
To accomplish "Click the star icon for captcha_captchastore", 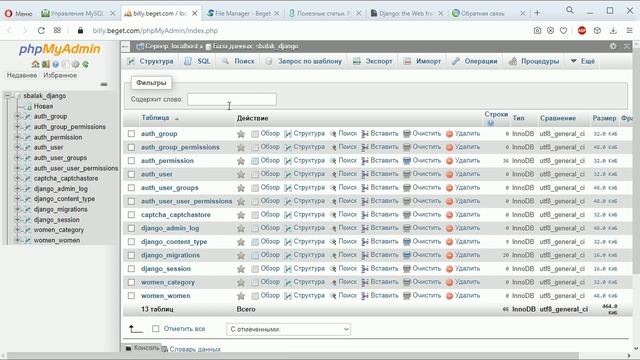I will 241,215.
